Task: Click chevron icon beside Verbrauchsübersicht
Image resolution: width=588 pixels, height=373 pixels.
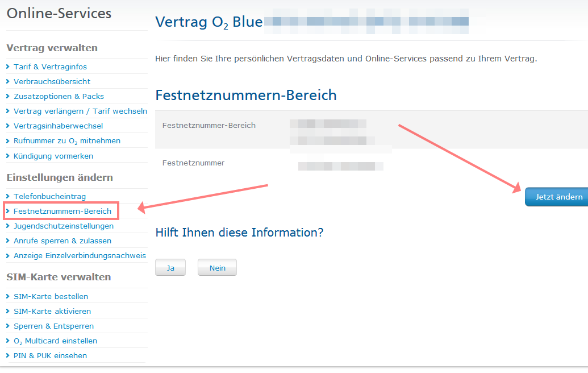Action: pyautogui.click(x=8, y=81)
